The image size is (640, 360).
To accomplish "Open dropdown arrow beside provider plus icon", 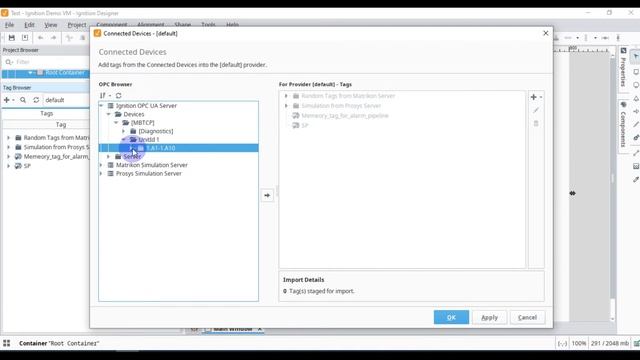I will pyautogui.click(x=541, y=97).
